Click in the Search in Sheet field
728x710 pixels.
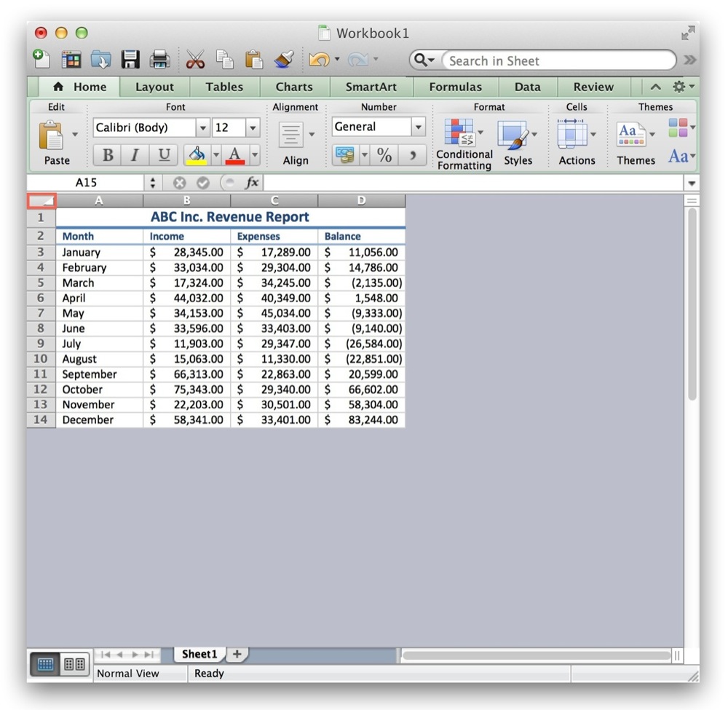click(x=558, y=60)
